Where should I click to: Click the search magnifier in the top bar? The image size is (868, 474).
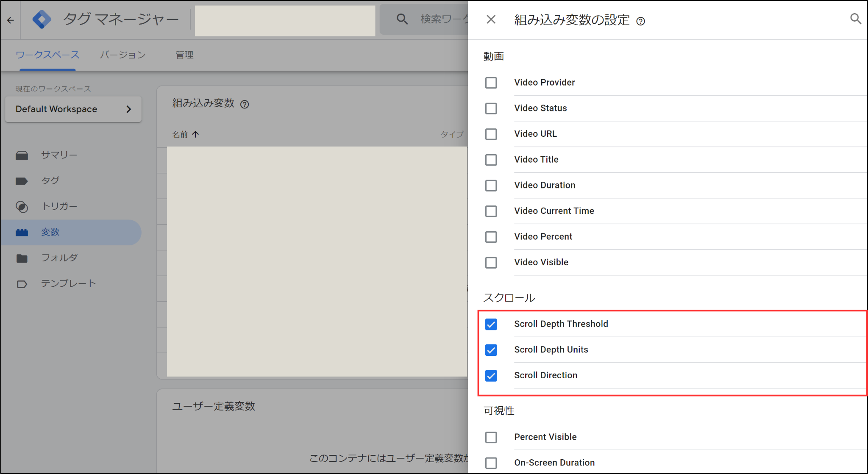(402, 19)
